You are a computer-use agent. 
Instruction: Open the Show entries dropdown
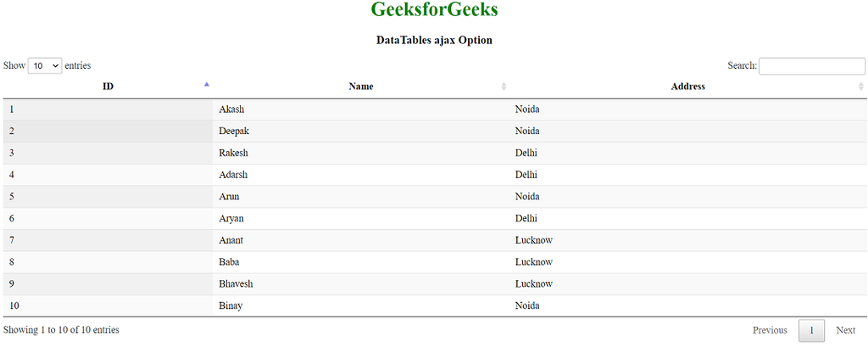click(x=45, y=65)
